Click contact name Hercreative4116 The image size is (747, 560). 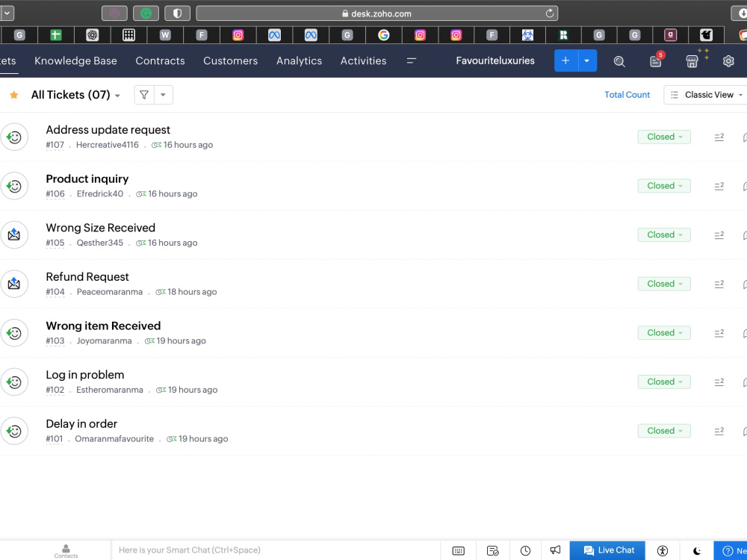[x=107, y=145]
